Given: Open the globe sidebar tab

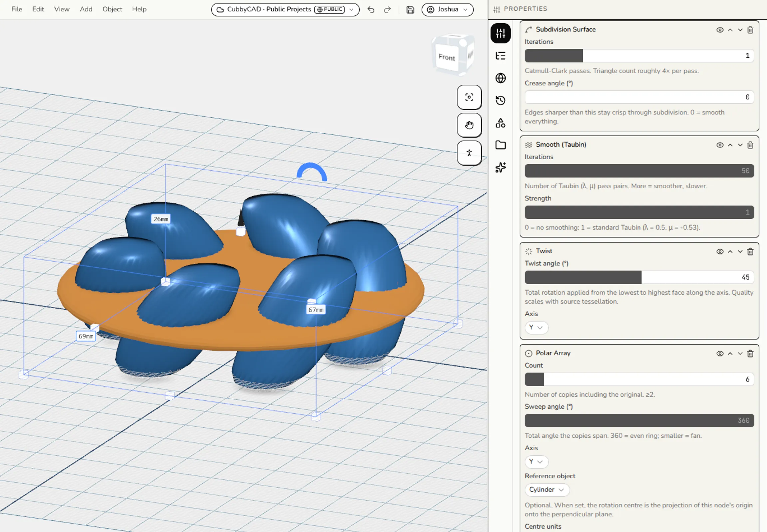Looking at the screenshot, I should [x=500, y=78].
